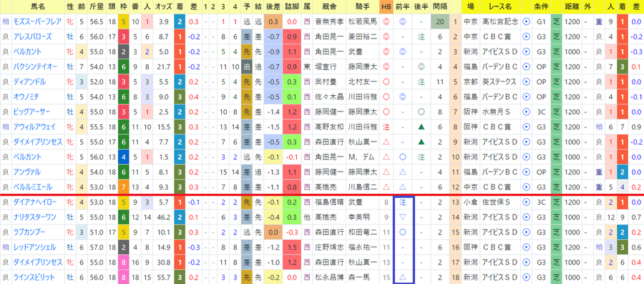This screenshot has width=644, height=284.
Task: Select jockey M.デム
Action: [362, 157]
